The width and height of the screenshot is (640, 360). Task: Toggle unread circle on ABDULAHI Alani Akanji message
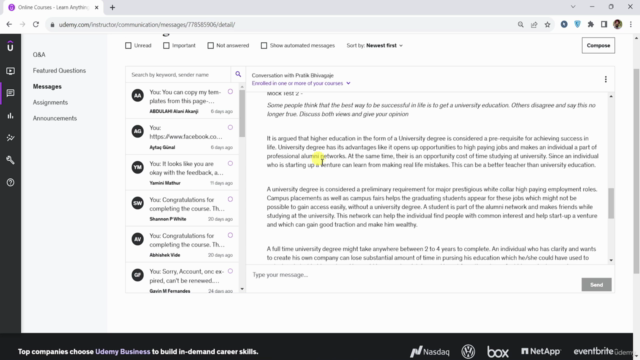[x=230, y=91]
